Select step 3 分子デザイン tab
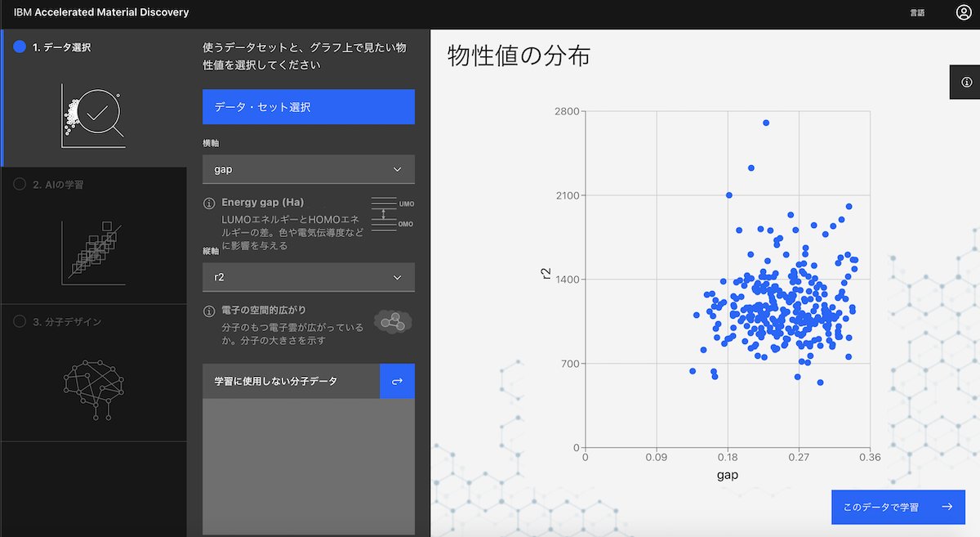The width and height of the screenshot is (980, 537). [x=95, y=373]
